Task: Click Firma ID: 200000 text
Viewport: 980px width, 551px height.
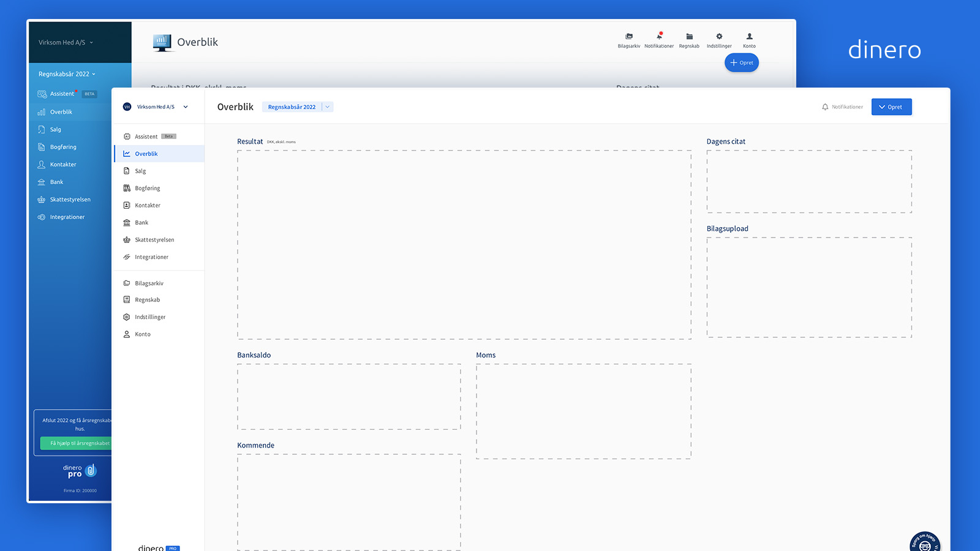Action: [x=80, y=490]
